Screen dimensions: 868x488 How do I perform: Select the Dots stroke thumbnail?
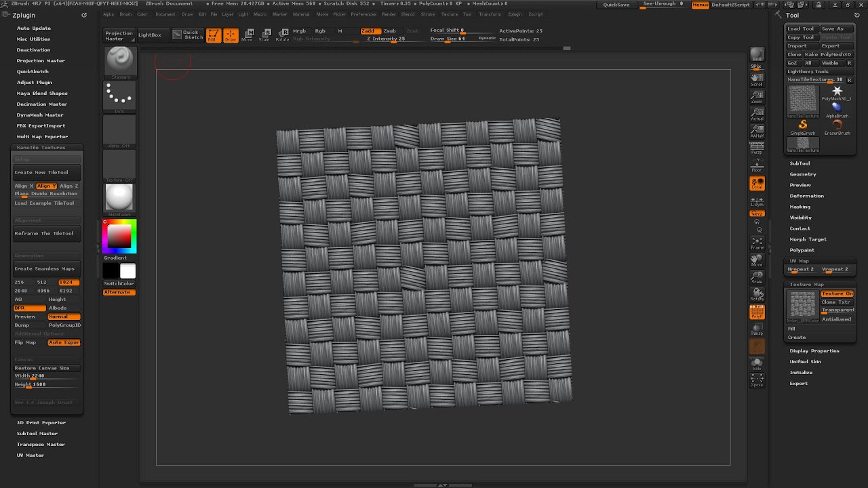click(119, 97)
